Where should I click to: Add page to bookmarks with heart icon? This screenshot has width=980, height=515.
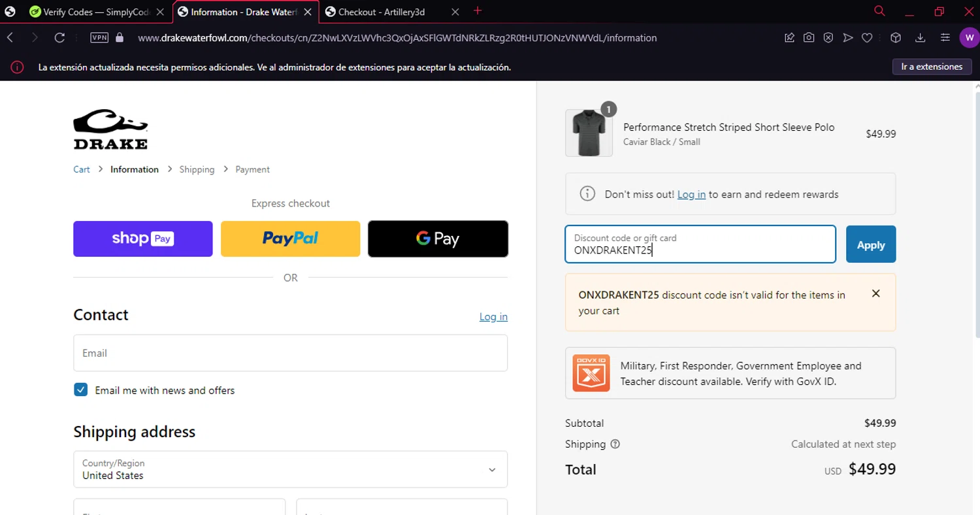tap(867, 38)
